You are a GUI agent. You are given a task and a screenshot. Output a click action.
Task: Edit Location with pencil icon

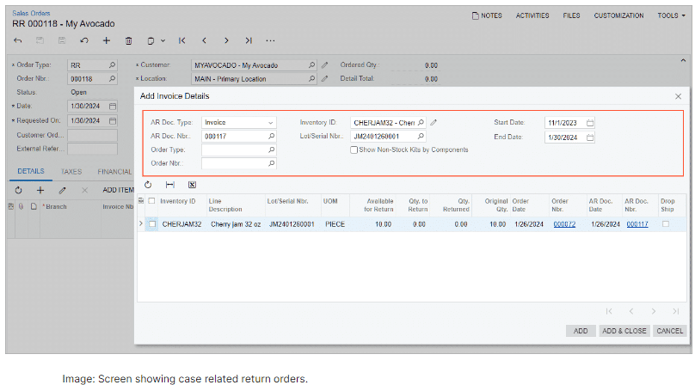[x=324, y=79]
